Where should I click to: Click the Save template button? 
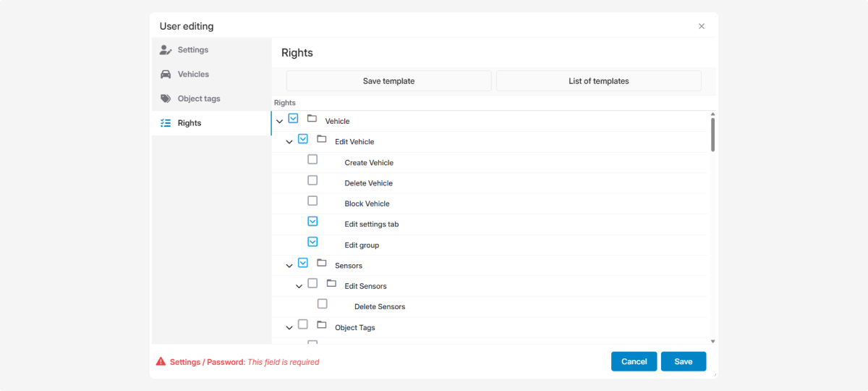click(388, 81)
